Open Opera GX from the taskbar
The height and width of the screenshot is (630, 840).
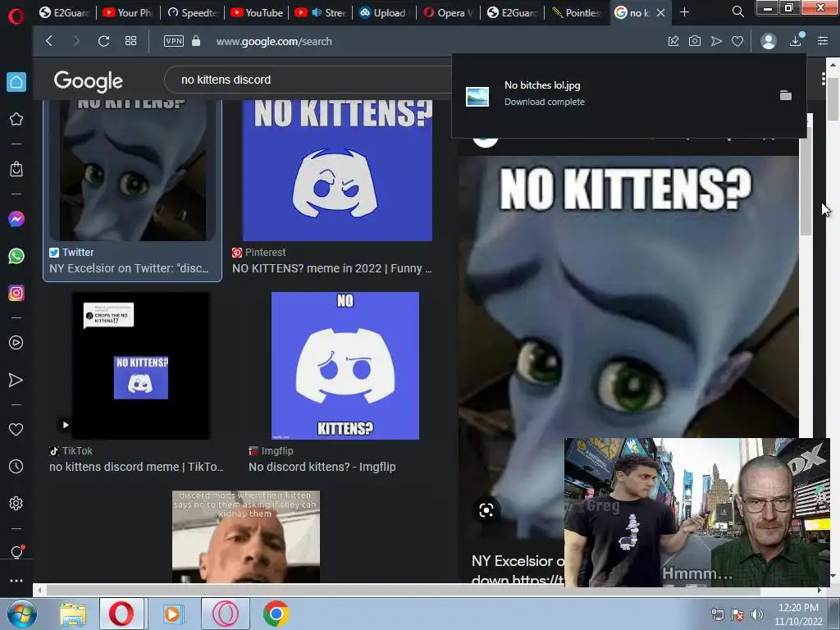[x=226, y=614]
